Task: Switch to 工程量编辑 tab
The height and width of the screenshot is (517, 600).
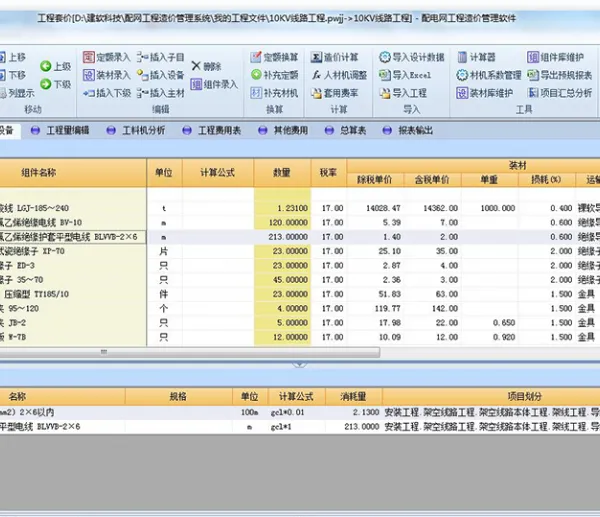Action: point(60,130)
